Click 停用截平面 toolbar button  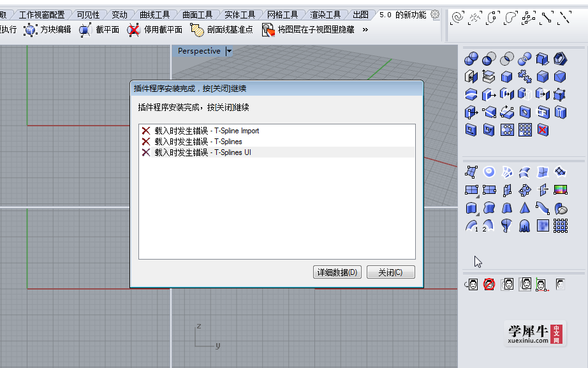tap(154, 29)
